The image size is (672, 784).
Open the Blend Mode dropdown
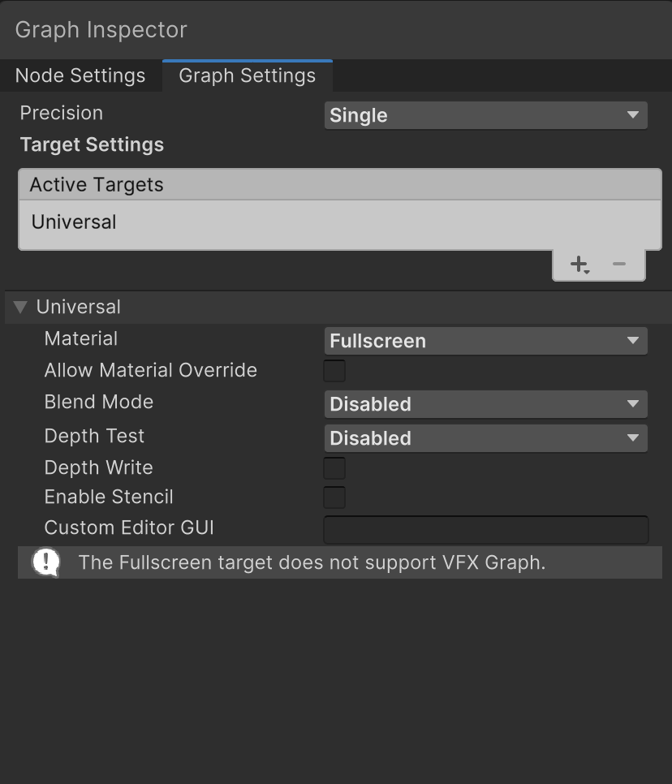(485, 404)
